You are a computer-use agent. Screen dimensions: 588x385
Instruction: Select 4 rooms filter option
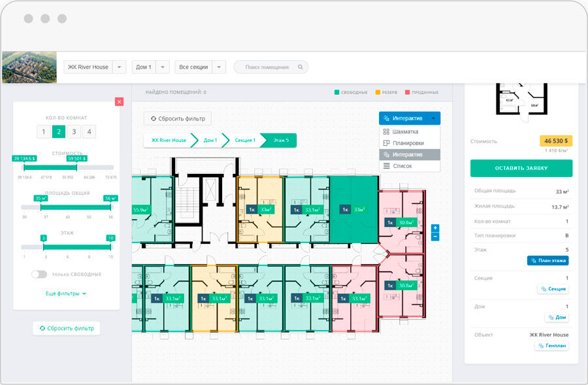(90, 132)
